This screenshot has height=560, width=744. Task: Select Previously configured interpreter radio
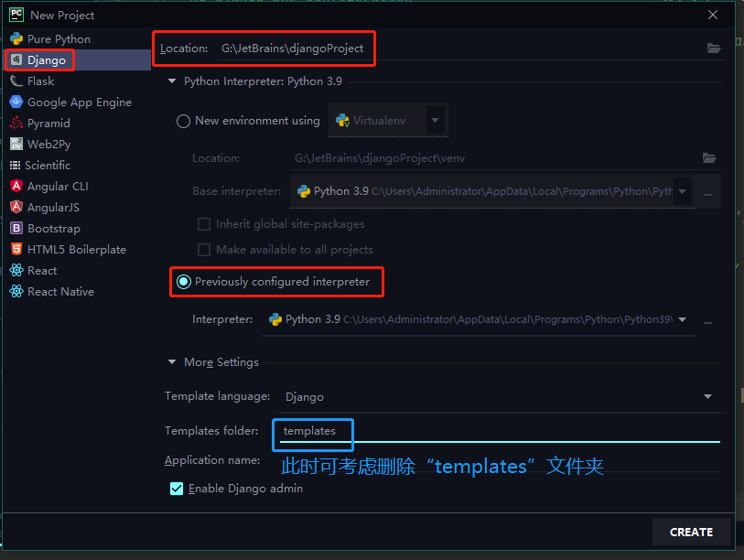click(184, 282)
